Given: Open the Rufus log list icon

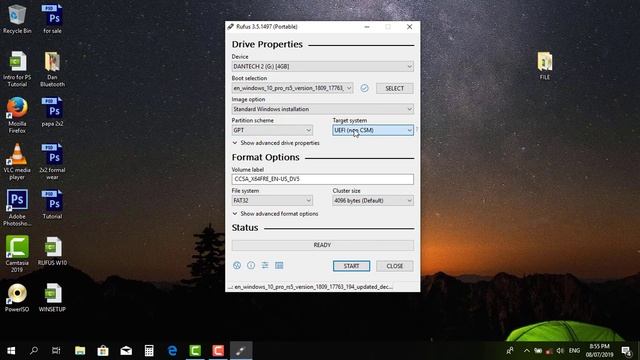Looking at the screenshot, I should pyautogui.click(x=279, y=265).
